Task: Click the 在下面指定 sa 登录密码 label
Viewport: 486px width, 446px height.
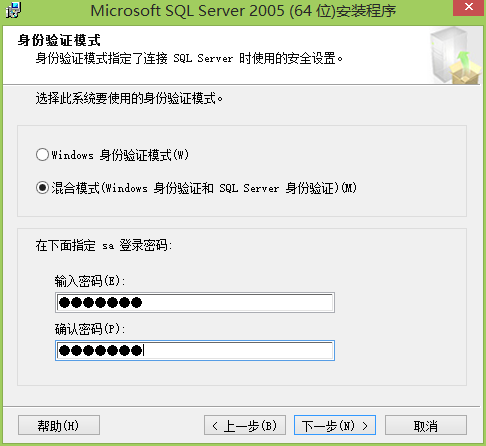Action: [104, 246]
